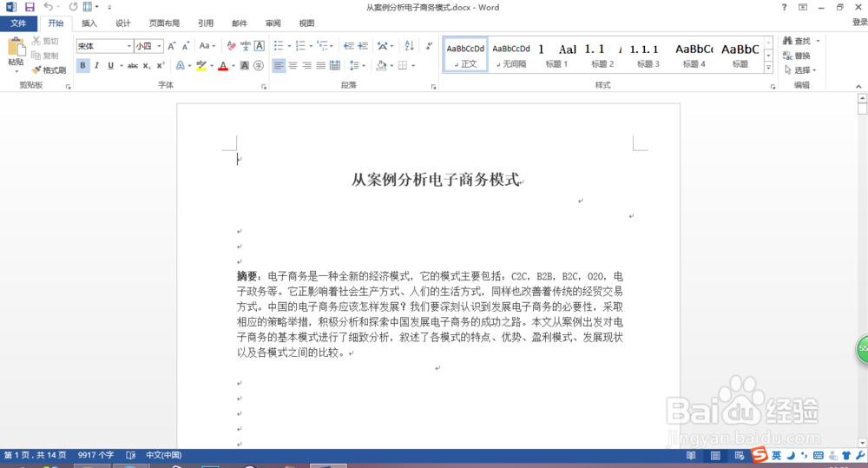Apply the 标题 2 heading style
This screenshot has height=468, width=868.
602,55
